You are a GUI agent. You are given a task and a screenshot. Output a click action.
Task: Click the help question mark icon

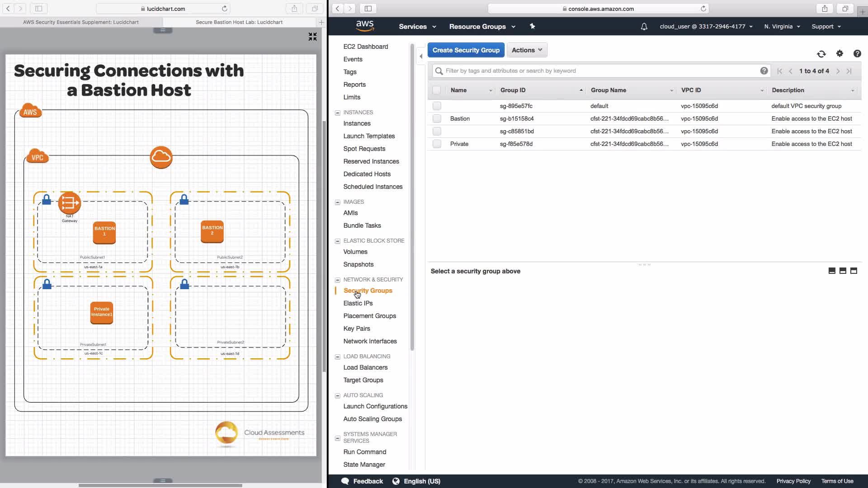tap(857, 54)
